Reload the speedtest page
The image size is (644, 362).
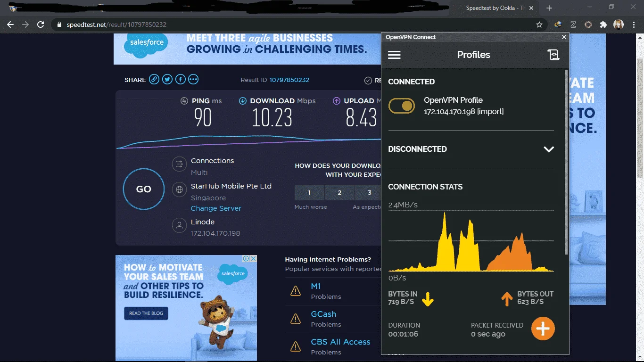pyautogui.click(x=41, y=25)
